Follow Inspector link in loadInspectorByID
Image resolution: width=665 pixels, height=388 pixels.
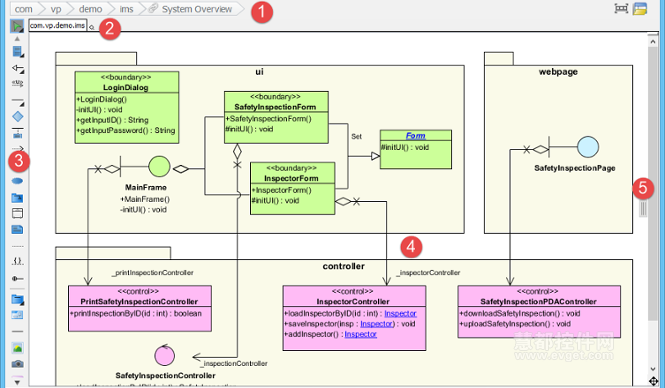click(x=400, y=313)
